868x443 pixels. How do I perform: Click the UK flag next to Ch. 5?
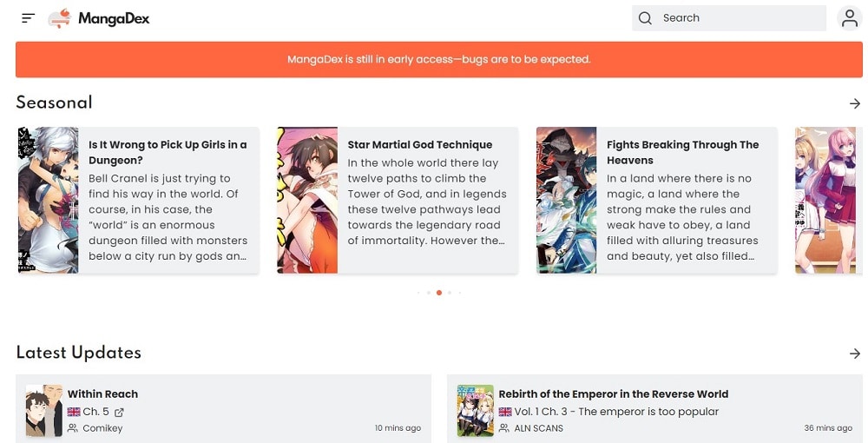(x=74, y=412)
